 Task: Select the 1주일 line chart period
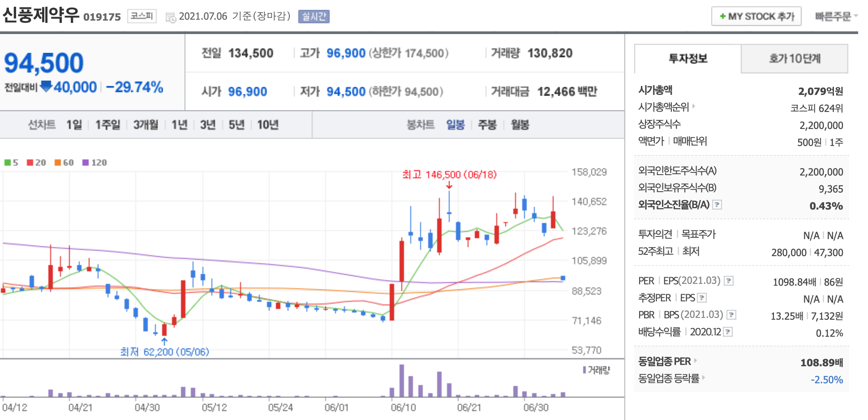[107, 124]
